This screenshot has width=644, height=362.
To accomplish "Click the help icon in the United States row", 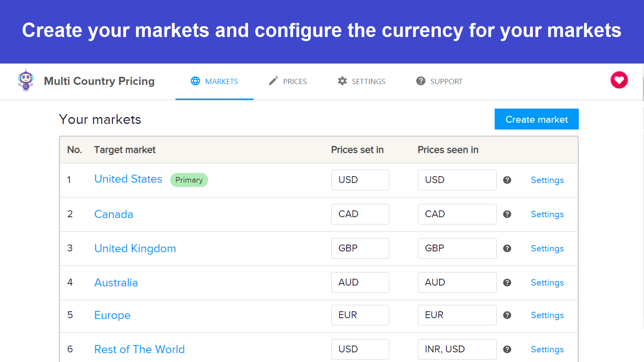I will [507, 180].
